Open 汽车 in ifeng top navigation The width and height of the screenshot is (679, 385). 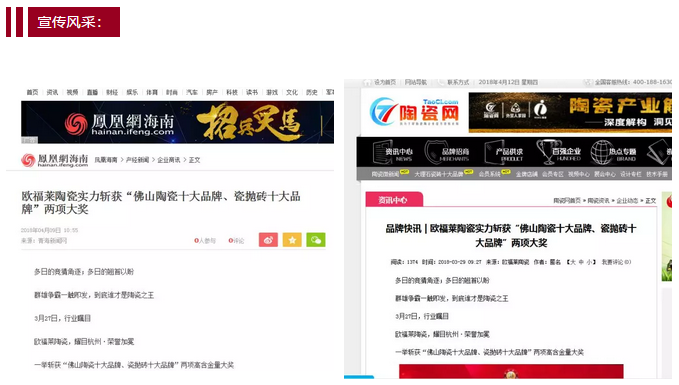(192, 92)
